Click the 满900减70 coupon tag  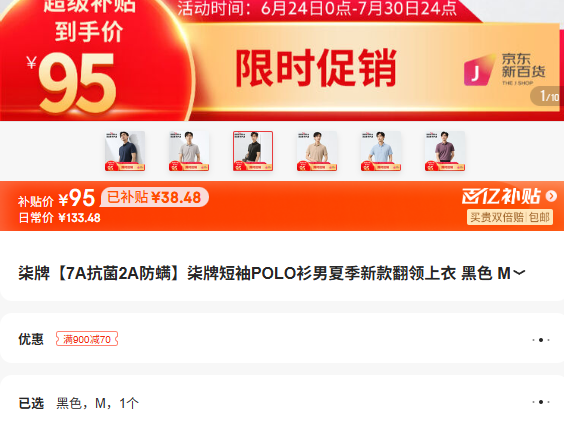coord(87,339)
